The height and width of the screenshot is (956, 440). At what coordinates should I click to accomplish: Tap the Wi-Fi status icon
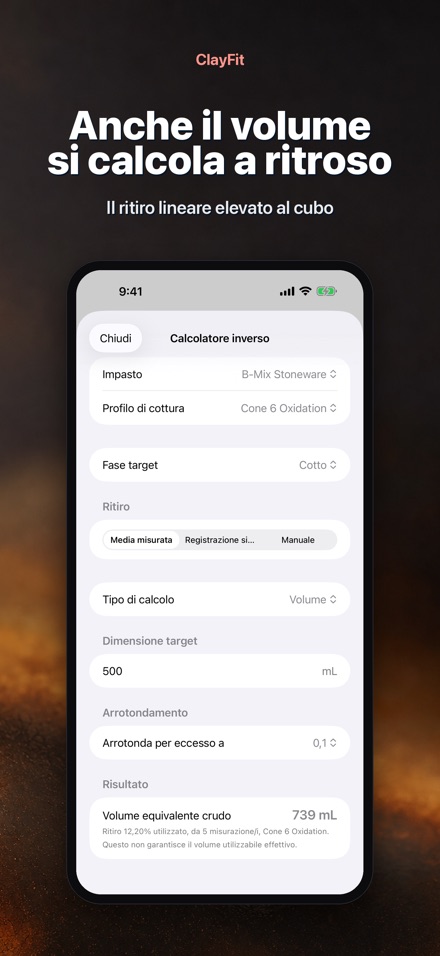(305, 291)
